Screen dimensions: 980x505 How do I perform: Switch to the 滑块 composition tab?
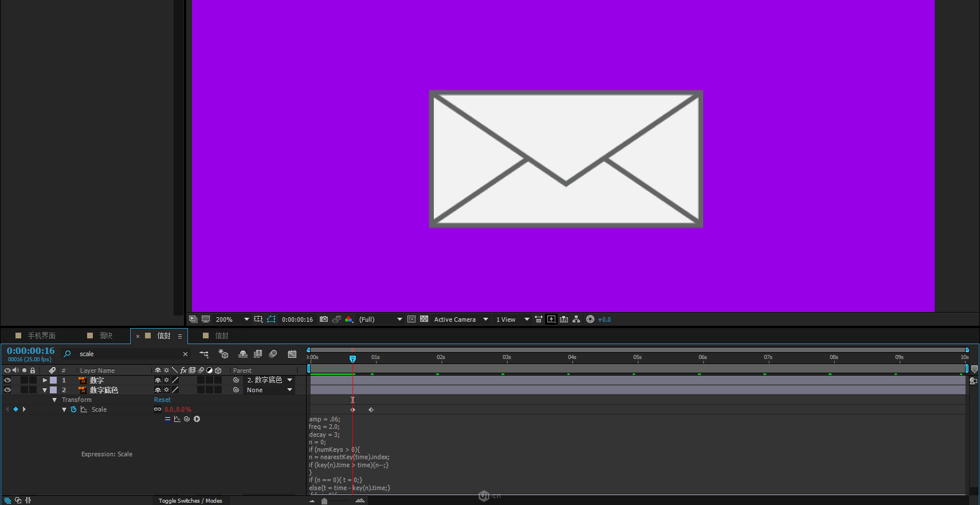[x=105, y=336]
